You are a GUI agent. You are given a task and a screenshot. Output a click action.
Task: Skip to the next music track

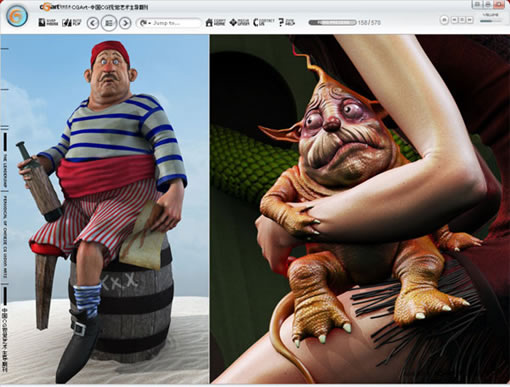point(470,20)
